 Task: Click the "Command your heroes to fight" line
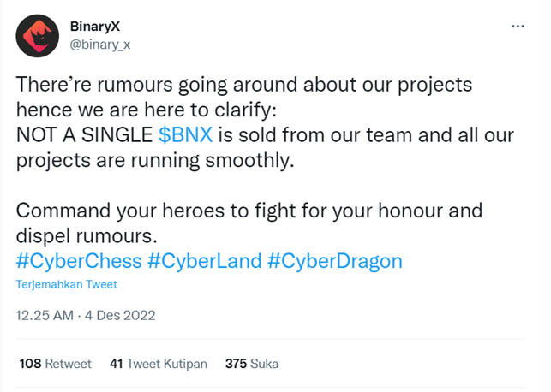(x=249, y=211)
